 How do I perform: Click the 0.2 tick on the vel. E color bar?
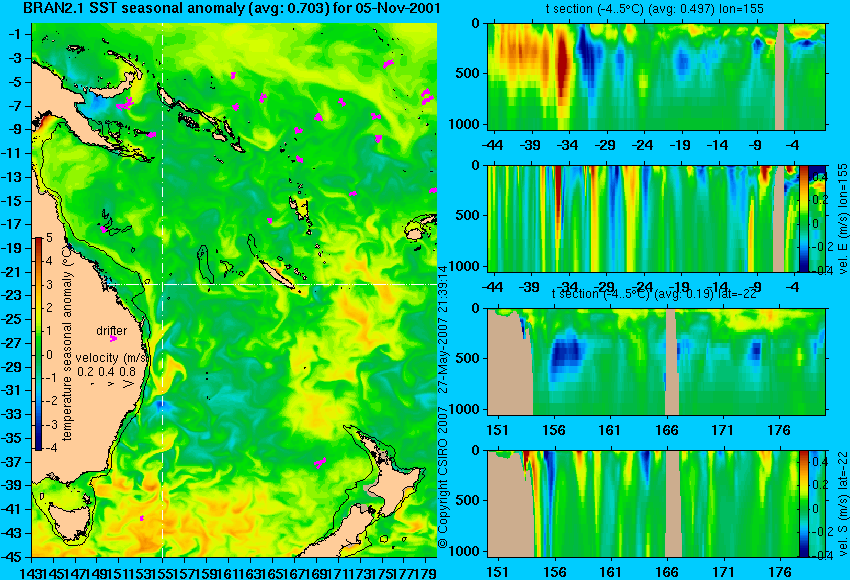820,199
